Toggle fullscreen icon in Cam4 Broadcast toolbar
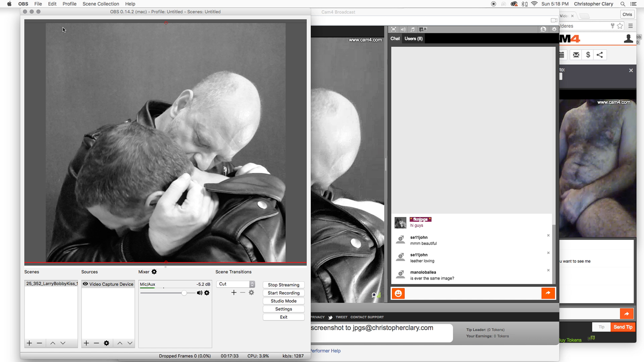 (393, 29)
